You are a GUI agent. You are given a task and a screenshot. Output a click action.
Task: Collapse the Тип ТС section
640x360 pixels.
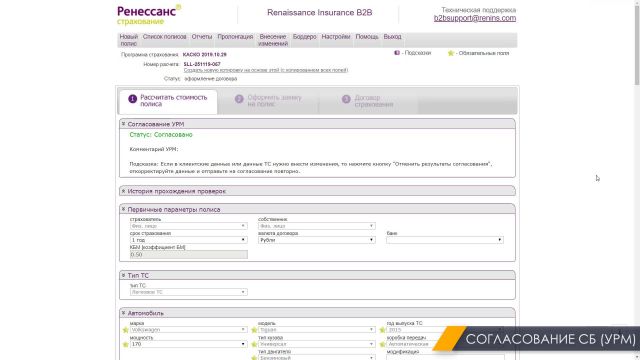[x=123, y=276]
